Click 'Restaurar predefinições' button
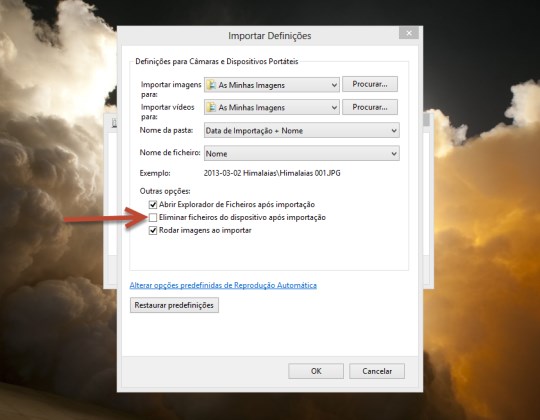The image size is (540, 420). pyautogui.click(x=174, y=305)
